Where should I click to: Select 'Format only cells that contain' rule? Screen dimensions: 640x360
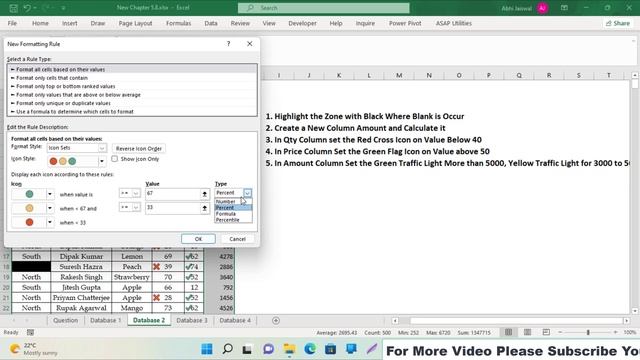point(132,78)
